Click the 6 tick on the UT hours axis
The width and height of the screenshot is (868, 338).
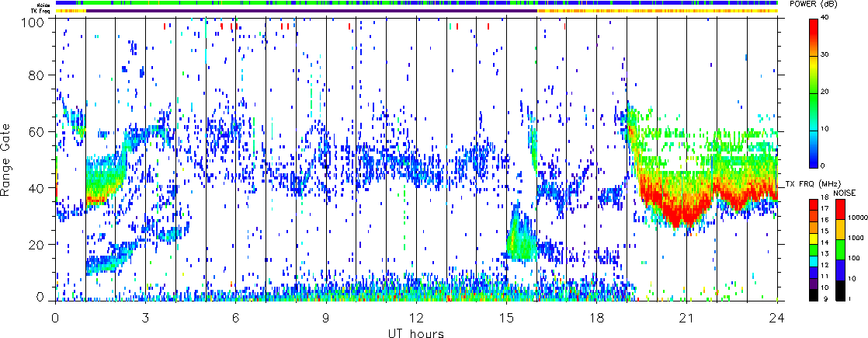pyautogui.click(x=236, y=318)
